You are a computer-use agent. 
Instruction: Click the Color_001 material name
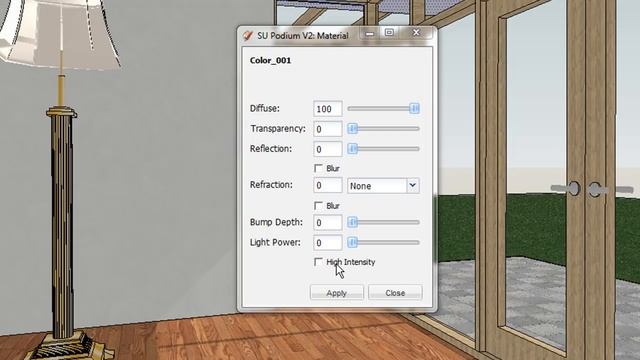(270, 60)
